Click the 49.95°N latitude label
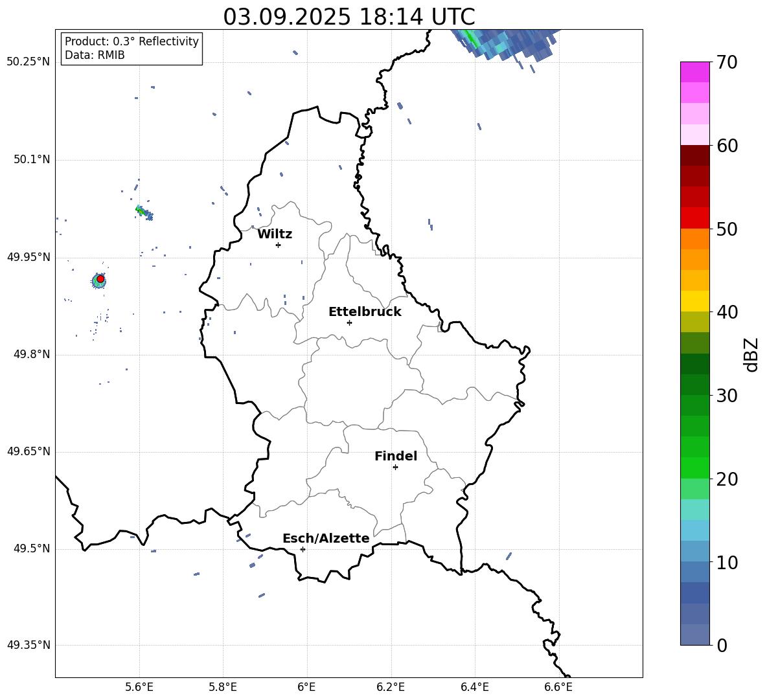Screen dimensions: 767x700 pyautogui.click(x=28, y=257)
